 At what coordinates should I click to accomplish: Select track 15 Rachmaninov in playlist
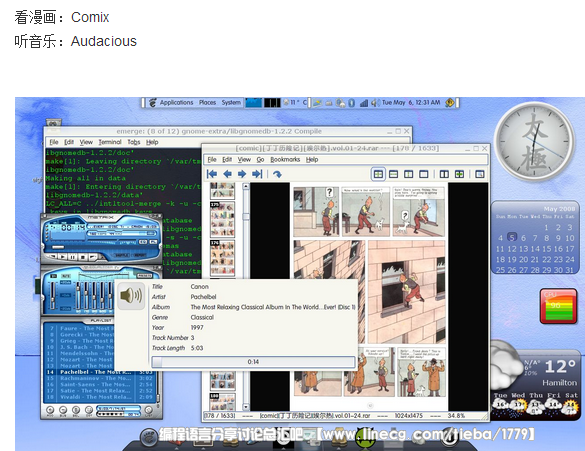pyautogui.click(x=99, y=378)
